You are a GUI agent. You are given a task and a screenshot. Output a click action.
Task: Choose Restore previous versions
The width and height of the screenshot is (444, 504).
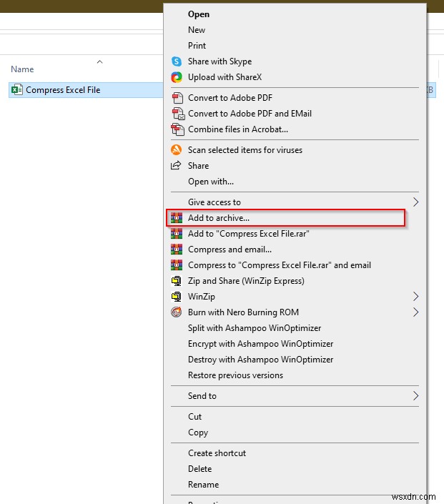point(235,375)
